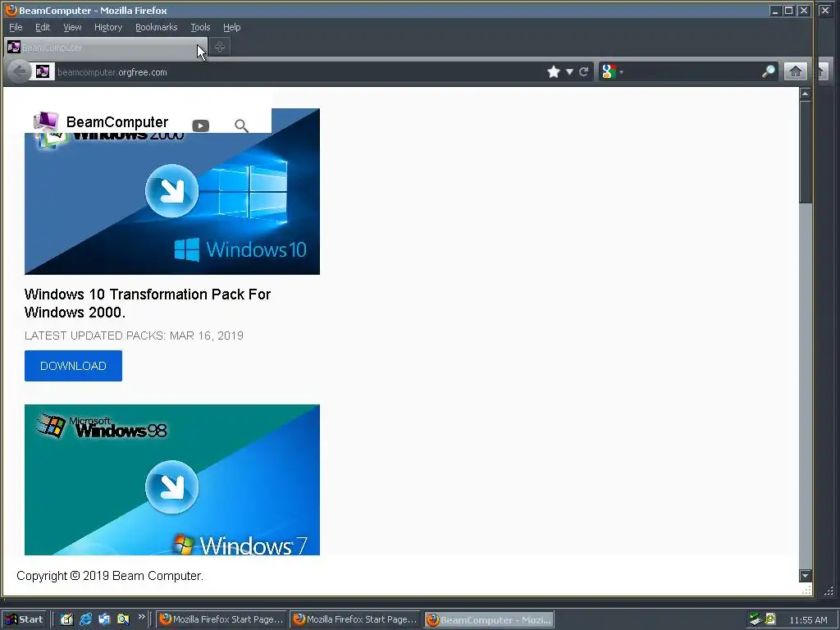Click the BeamComputer site logo icon
This screenshot has width=840, height=630.
[x=46, y=121]
